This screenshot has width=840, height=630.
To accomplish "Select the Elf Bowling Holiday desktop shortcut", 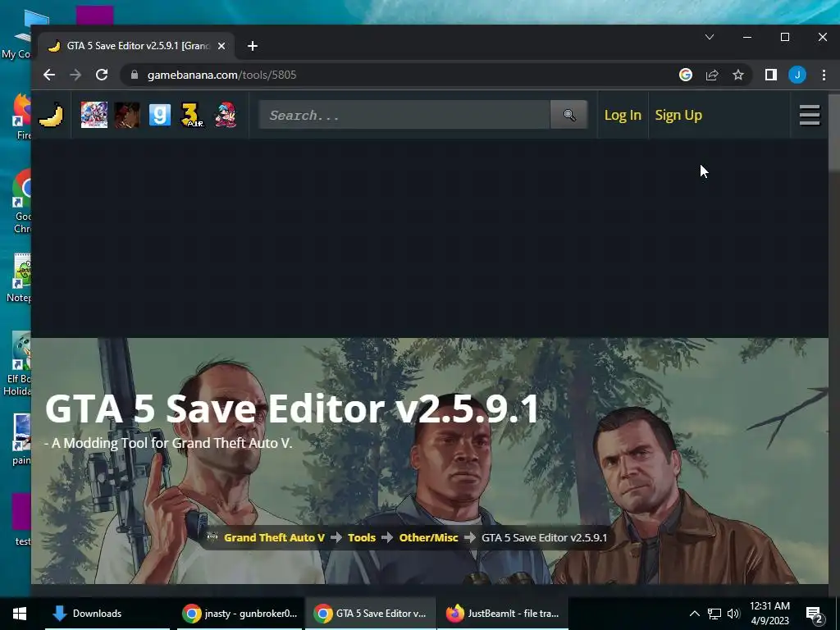I will coord(17,363).
